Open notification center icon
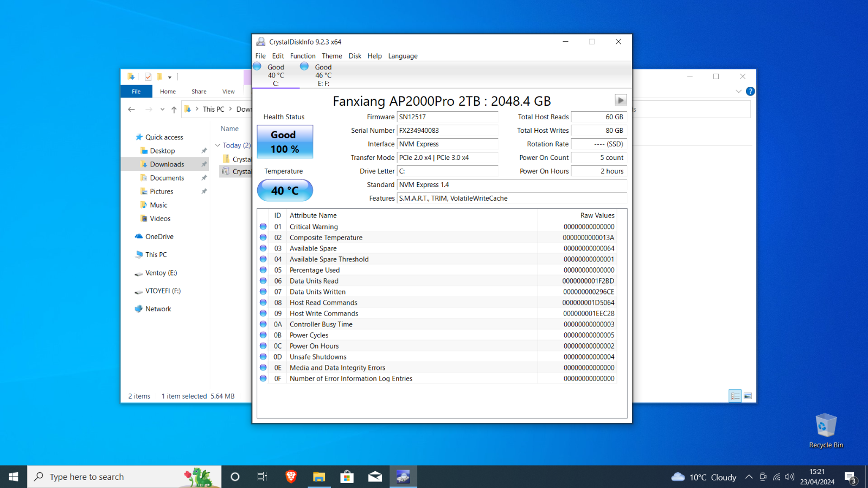Image resolution: width=868 pixels, height=488 pixels. 850,477
